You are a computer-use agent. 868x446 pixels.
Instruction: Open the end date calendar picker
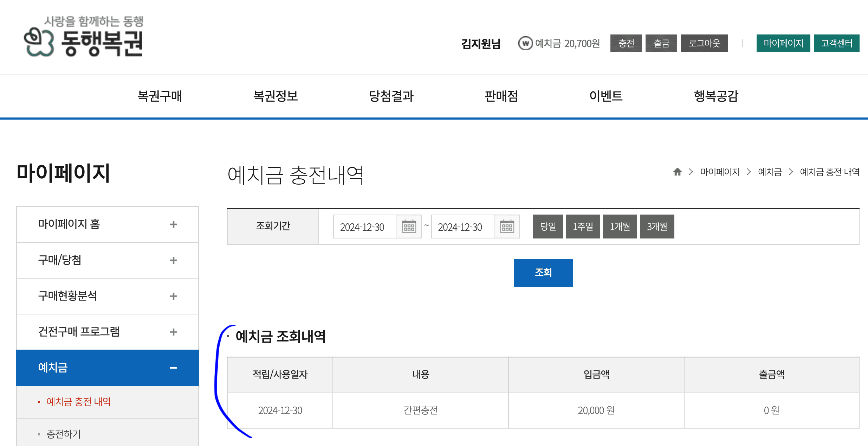click(x=507, y=227)
